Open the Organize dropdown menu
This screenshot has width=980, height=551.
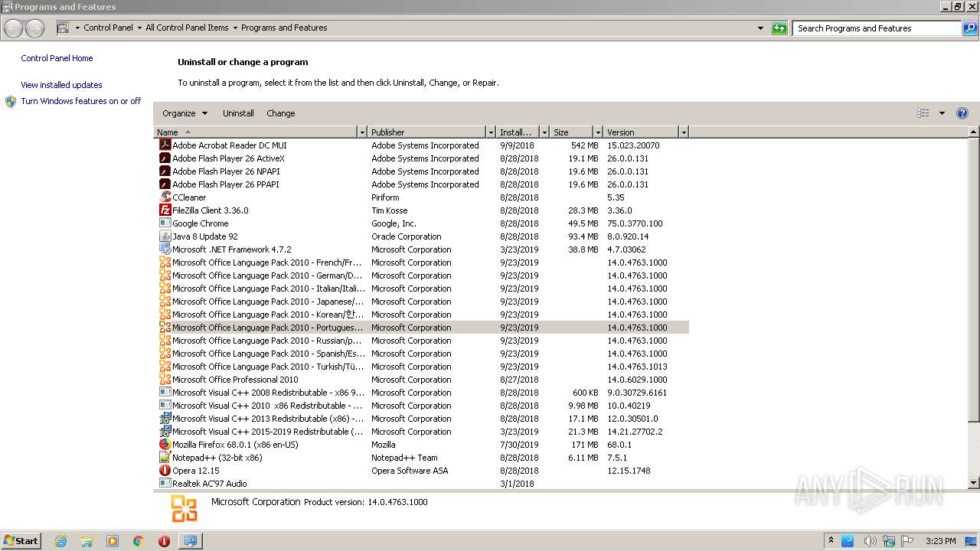click(x=185, y=113)
